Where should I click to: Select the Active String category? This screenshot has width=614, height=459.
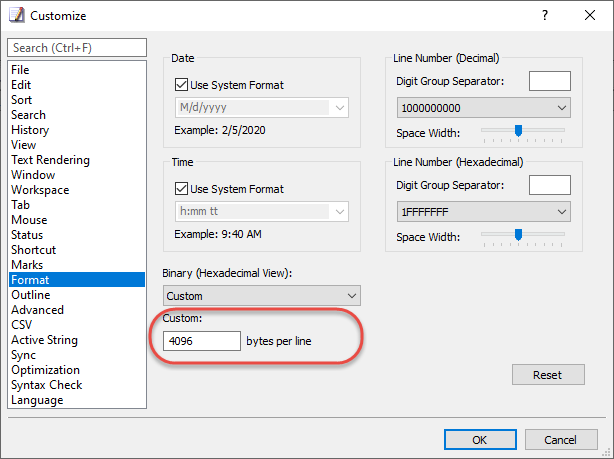44,340
